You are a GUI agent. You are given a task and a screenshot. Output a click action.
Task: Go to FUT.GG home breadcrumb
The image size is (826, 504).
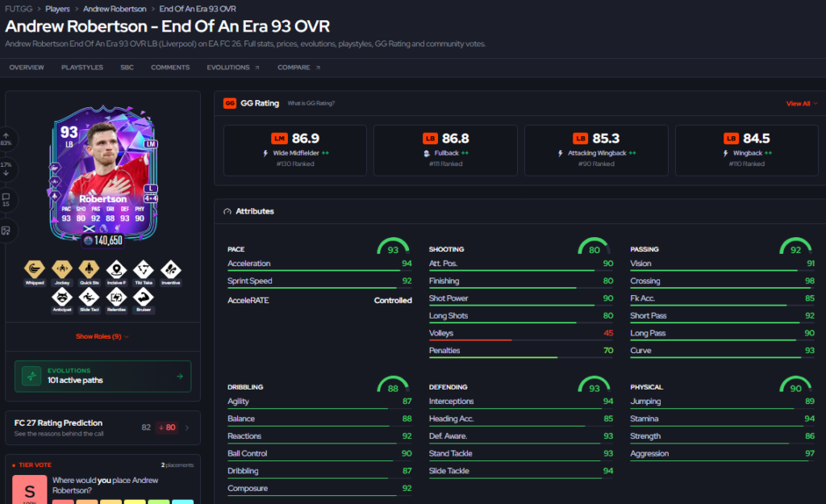pyautogui.click(x=19, y=9)
